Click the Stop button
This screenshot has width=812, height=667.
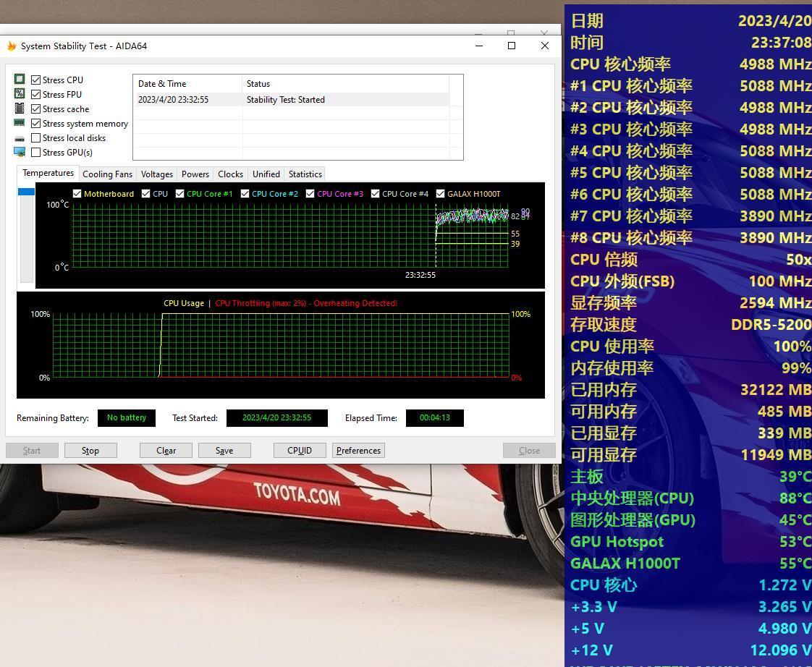click(x=90, y=451)
